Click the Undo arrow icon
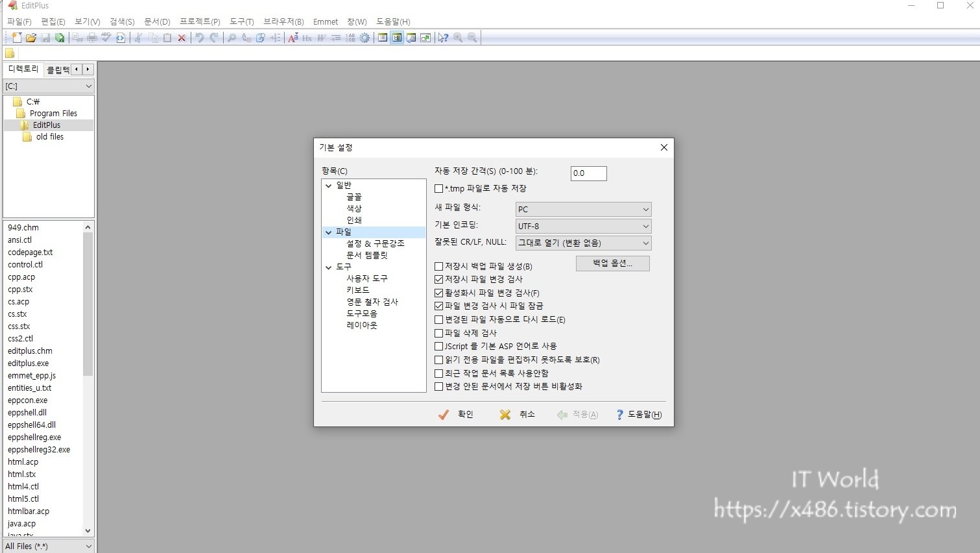This screenshot has height=553, width=980. click(200, 38)
